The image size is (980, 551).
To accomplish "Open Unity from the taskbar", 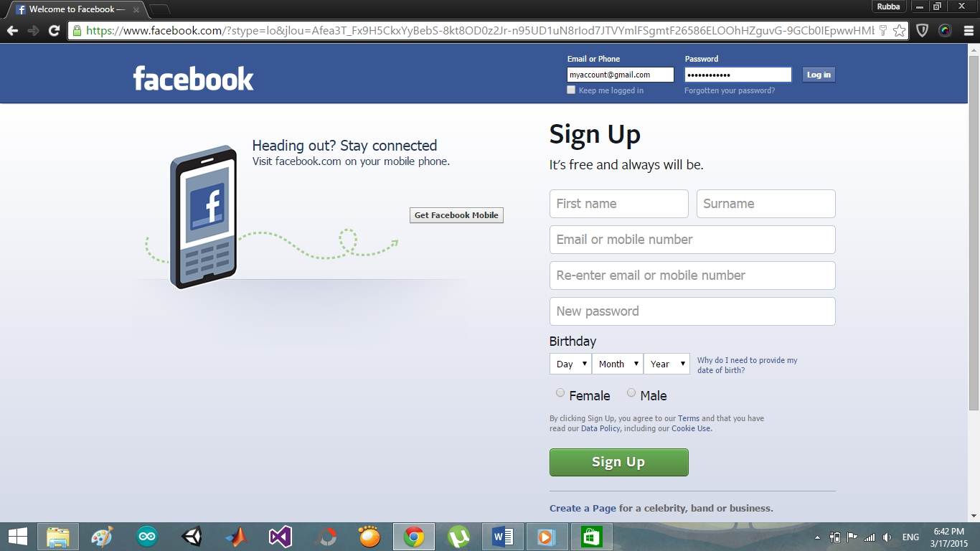I will pos(192,537).
